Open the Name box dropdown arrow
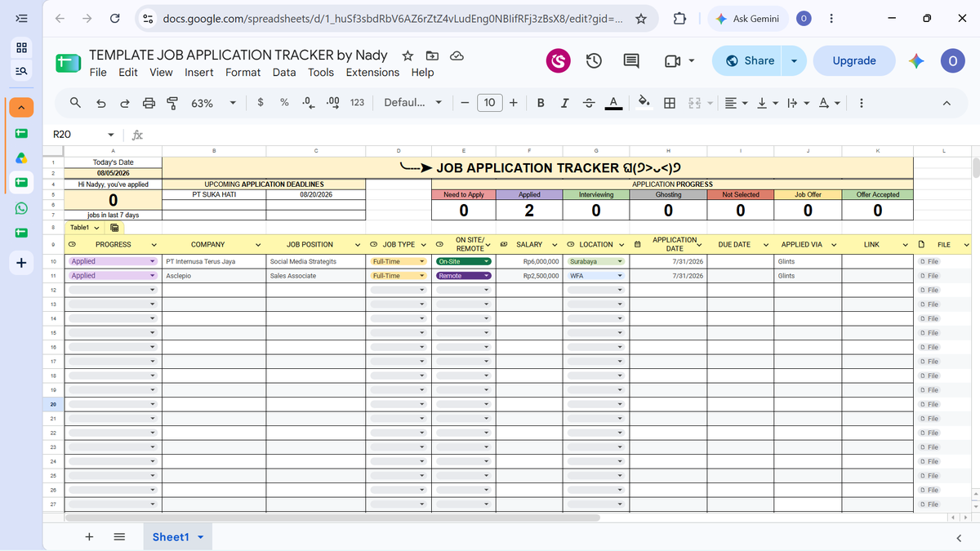The width and height of the screenshot is (980, 551). [x=111, y=135]
